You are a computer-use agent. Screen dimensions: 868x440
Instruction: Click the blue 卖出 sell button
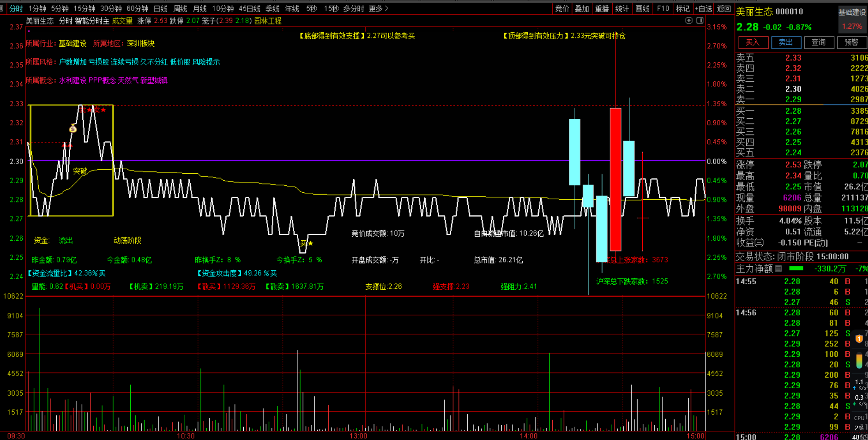(786, 43)
